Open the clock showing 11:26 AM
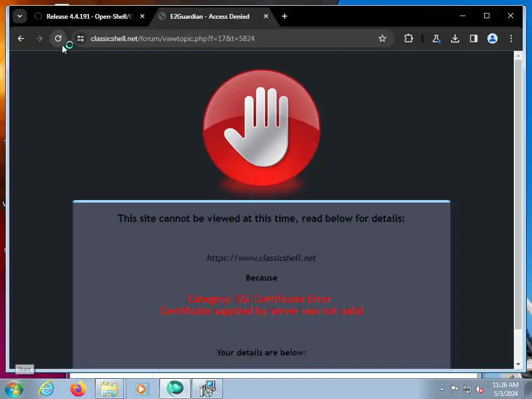 (505, 389)
